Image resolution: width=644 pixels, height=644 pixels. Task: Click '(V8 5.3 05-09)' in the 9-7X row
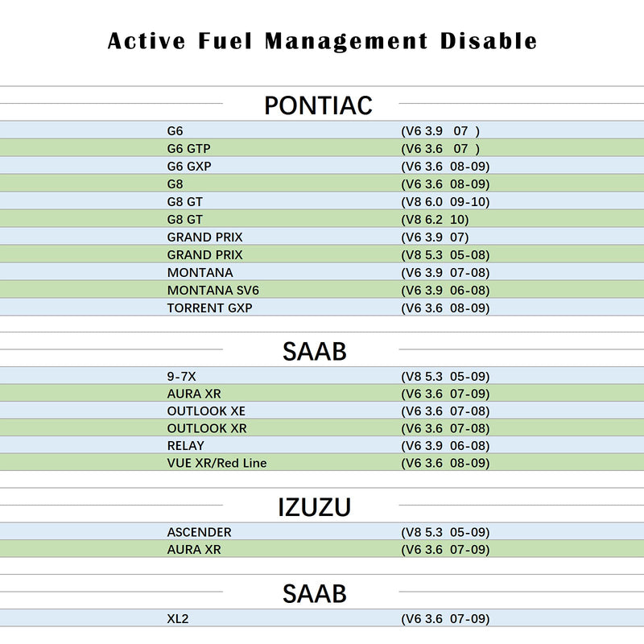[x=445, y=376]
